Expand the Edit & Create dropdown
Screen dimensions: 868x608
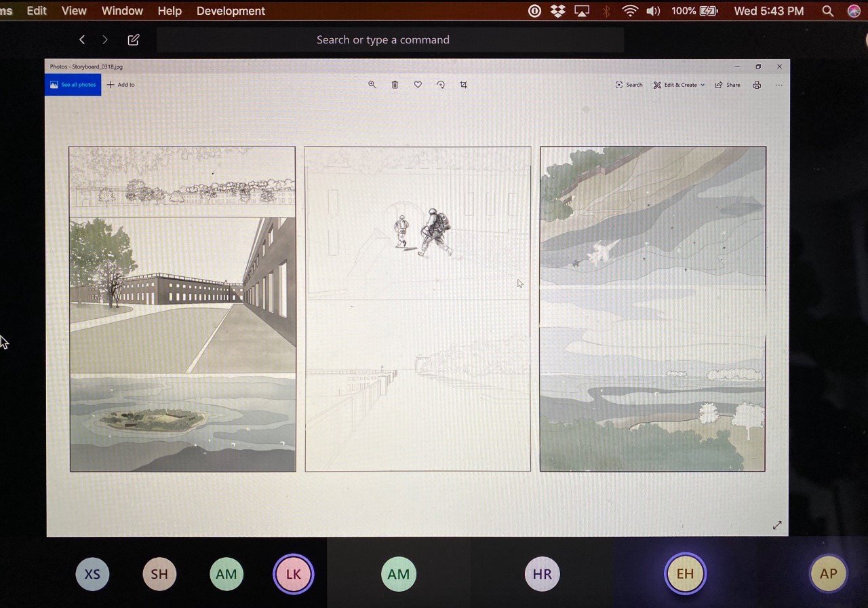click(679, 85)
